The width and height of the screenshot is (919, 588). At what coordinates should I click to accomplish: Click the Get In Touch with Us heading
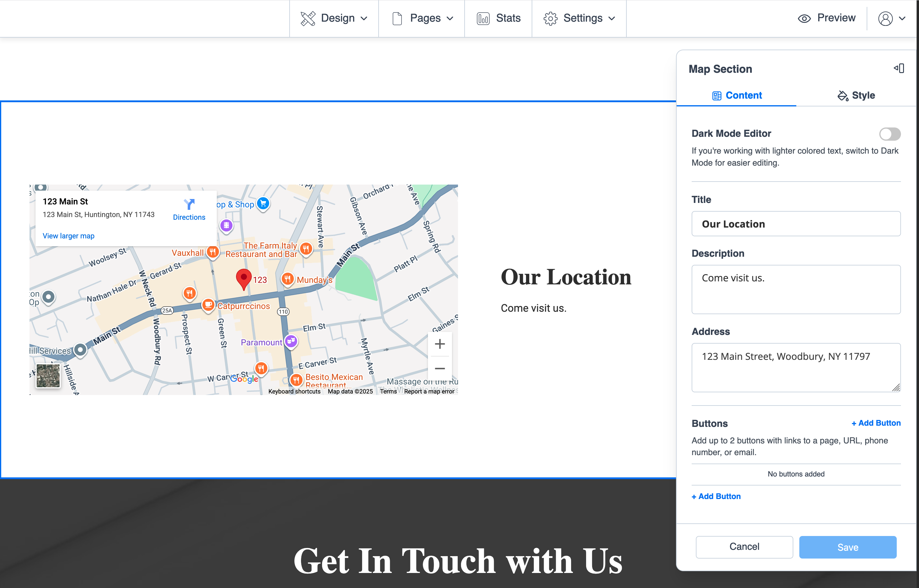(458, 561)
